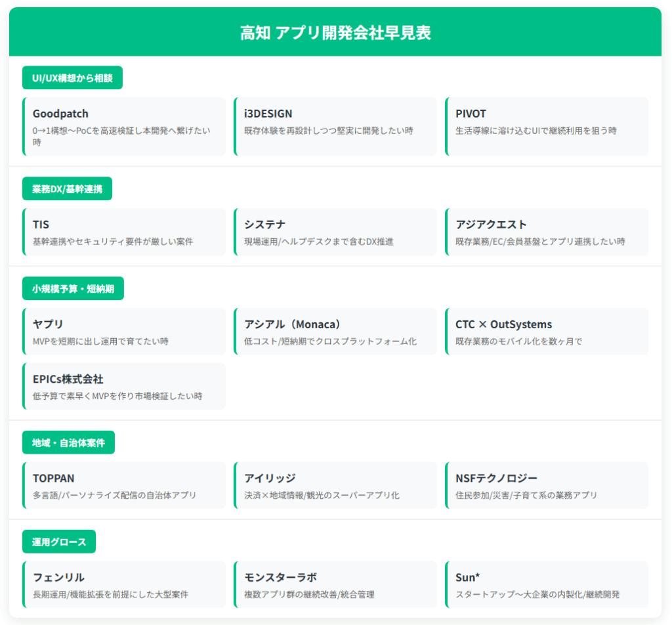The height and width of the screenshot is (625, 672).
Task: Click the EPICs株式会社 company name
Action: pos(68,379)
